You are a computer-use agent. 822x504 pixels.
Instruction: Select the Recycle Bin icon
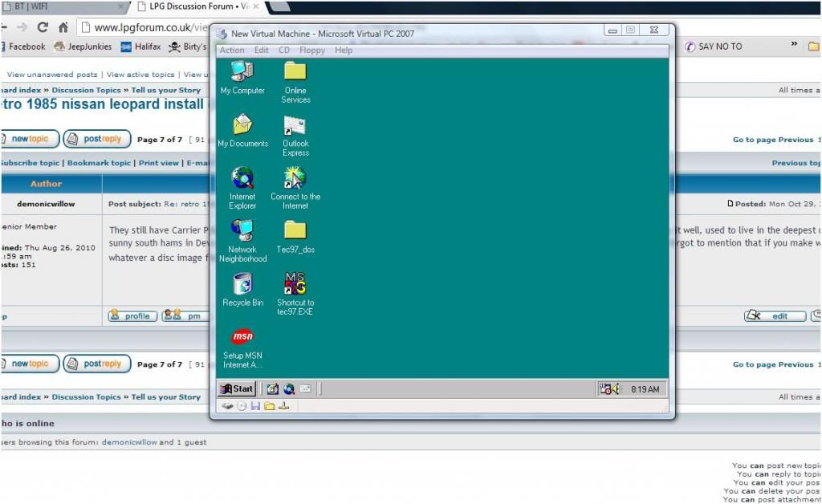click(x=242, y=290)
